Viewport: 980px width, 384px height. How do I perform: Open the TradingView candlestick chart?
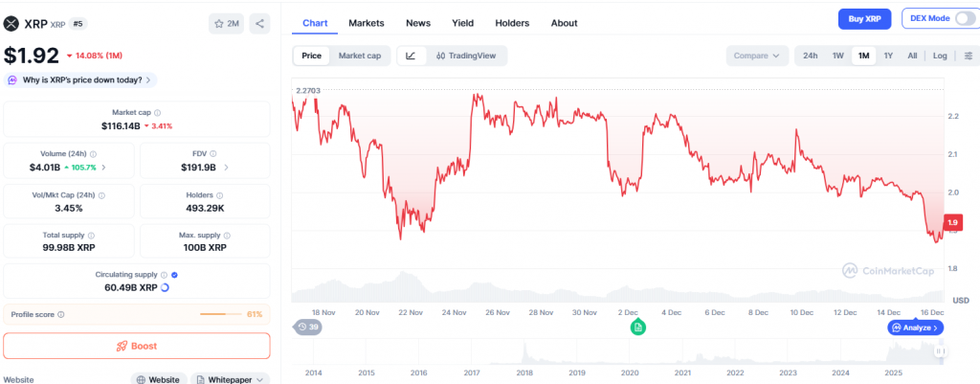[x=466, y=56]
